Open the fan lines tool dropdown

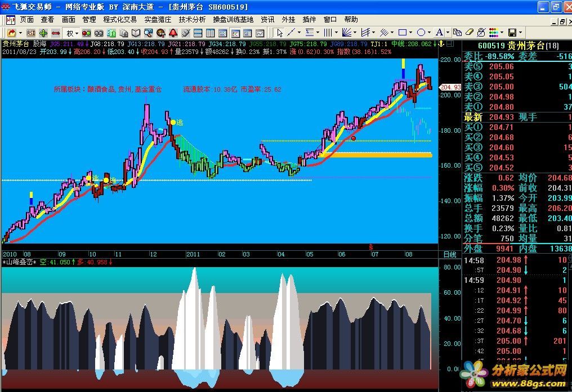click(x=355, y=33)
